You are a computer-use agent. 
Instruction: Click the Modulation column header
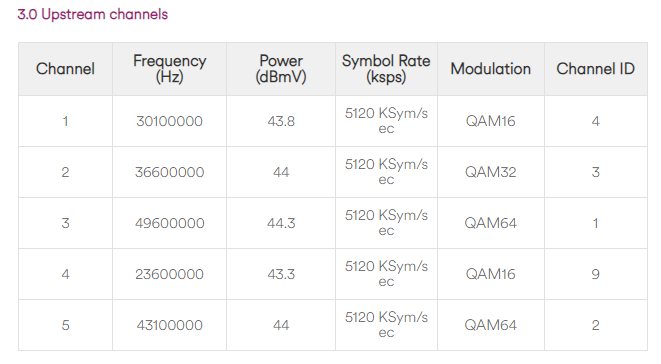tap(491, 69)
